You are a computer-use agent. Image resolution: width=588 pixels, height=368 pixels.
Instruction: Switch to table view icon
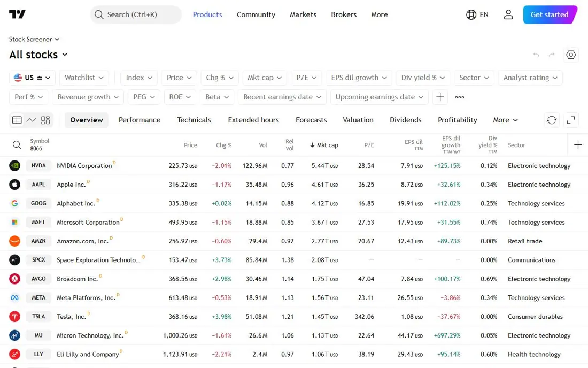17,120
